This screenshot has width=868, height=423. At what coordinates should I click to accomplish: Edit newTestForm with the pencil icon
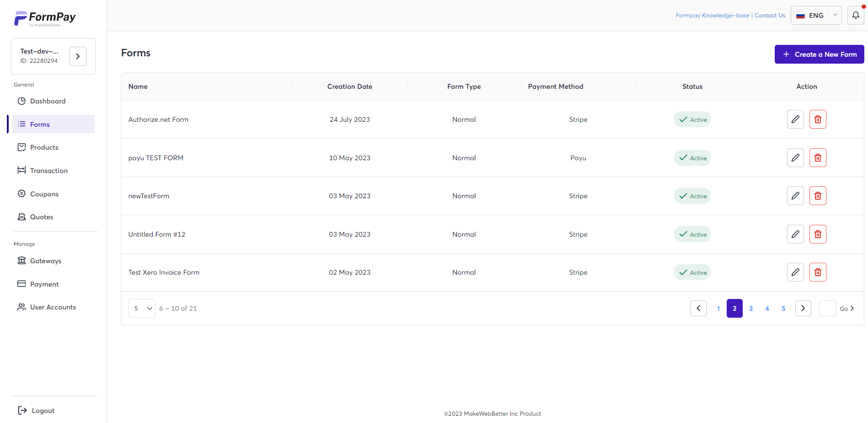click(795, 196)
